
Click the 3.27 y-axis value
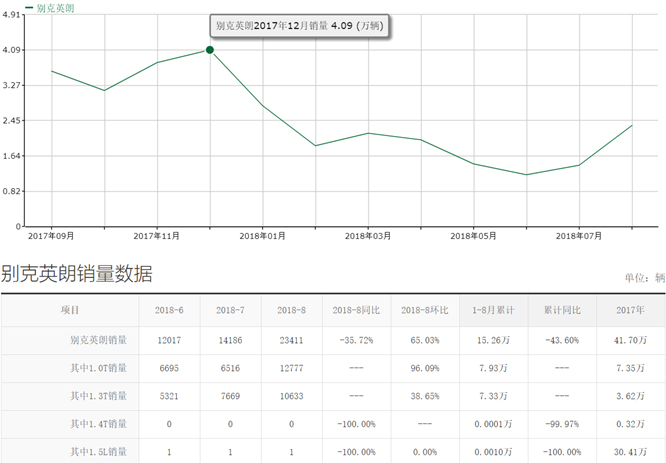(11, 85)
